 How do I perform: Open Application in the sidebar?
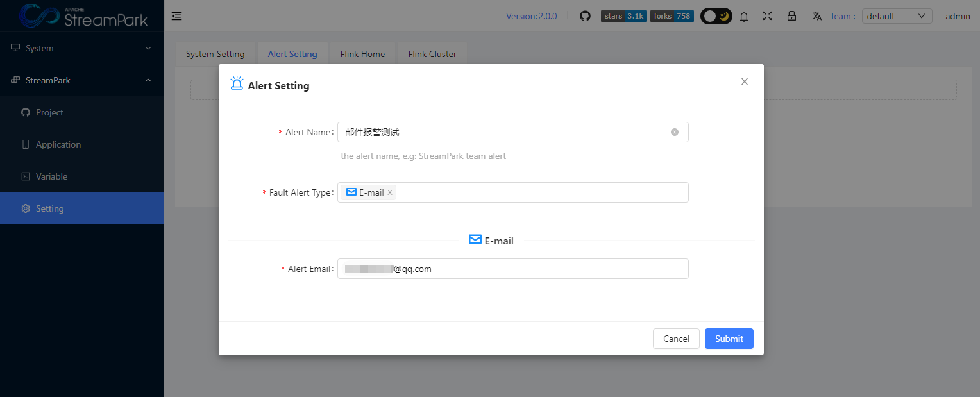[58, 144]
